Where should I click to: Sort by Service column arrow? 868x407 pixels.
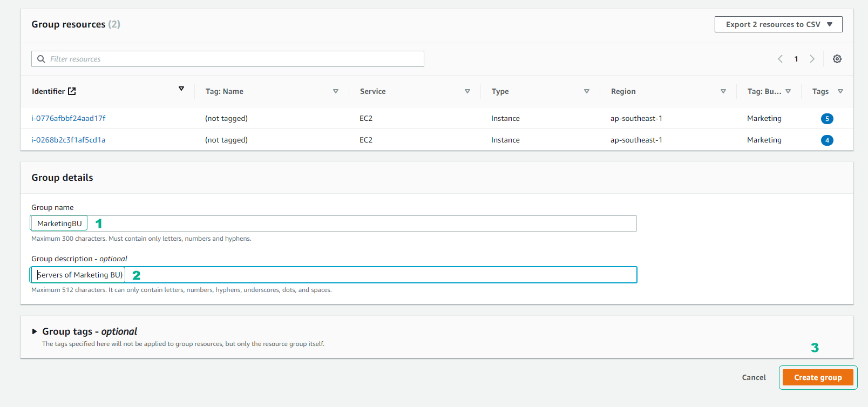[467, 91]
